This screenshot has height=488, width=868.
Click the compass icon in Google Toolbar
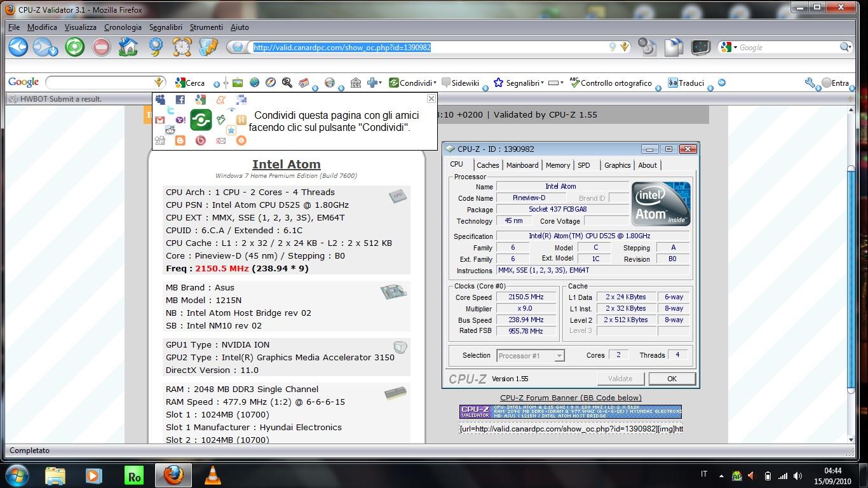pos(271,83)
